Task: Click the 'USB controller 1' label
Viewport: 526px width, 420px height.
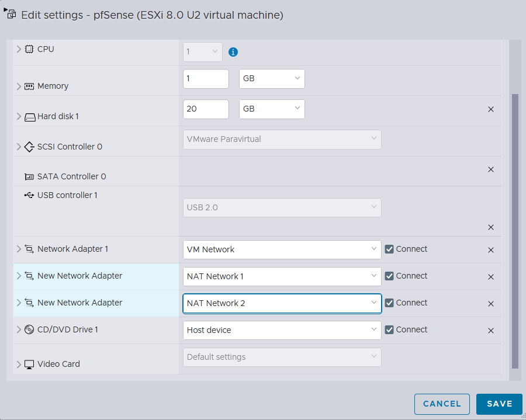Action: [x=67, y=195]
